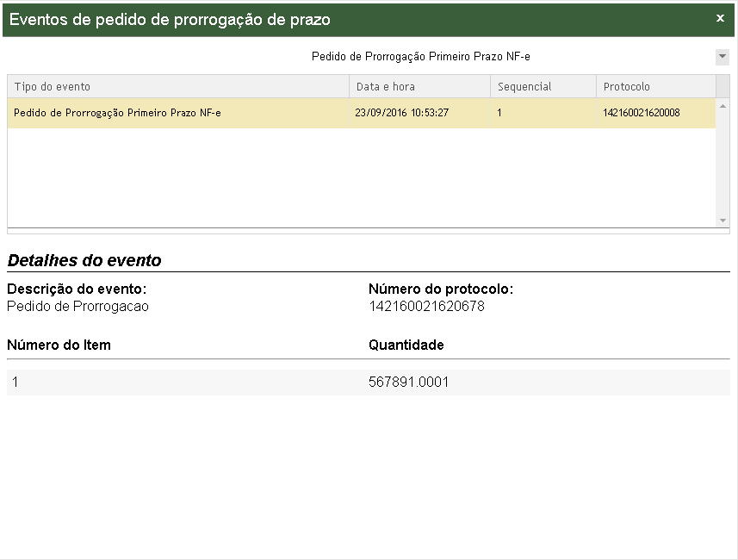
Task: Click the dialog title 'Eventos de pedido de prorrogação de prazo'
Action: coord(170,19)
